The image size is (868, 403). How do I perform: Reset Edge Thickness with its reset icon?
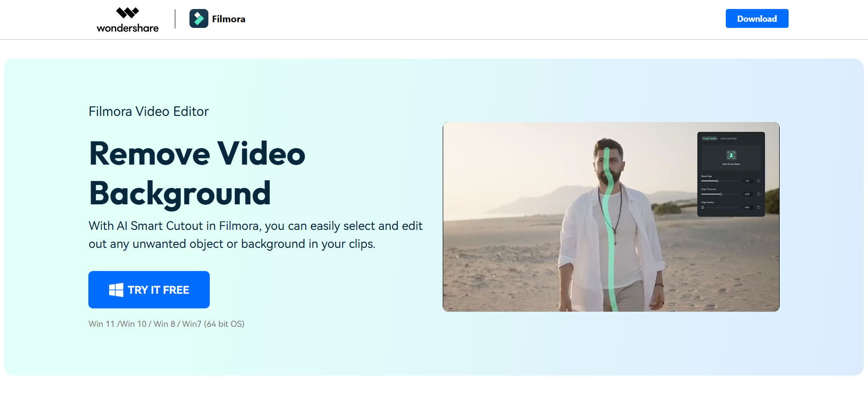click(x=759, y=194)
